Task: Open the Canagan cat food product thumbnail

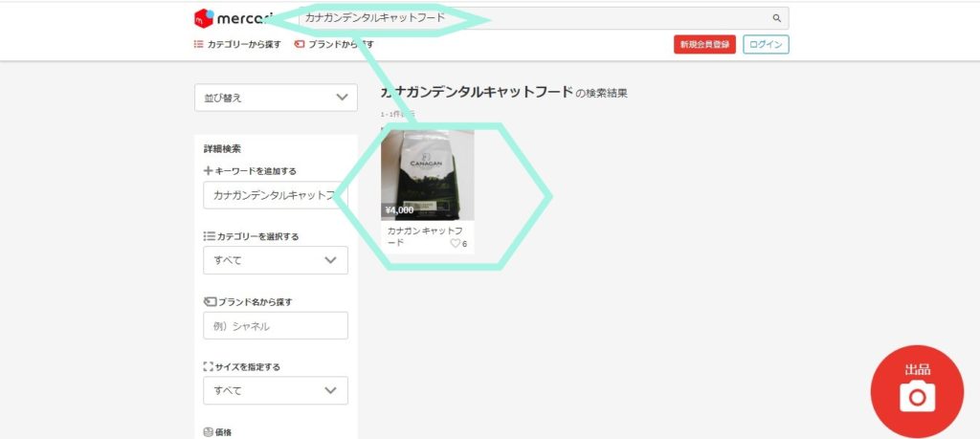Action: pos(427,174)
